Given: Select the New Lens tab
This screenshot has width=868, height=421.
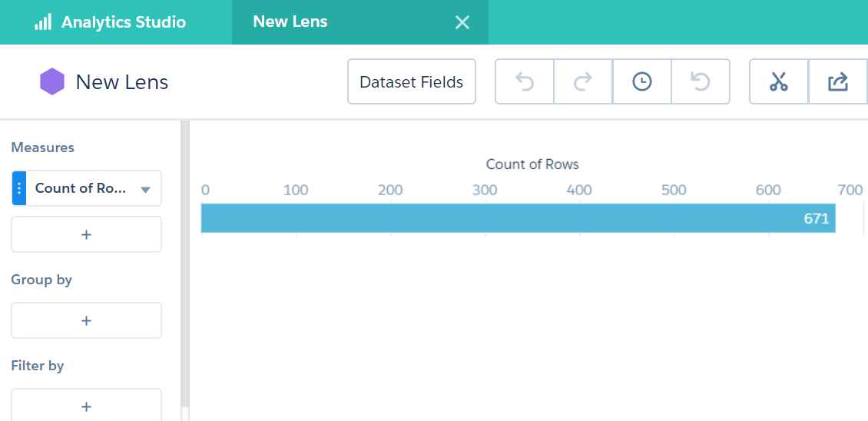Looking at the screenshot, I should pos(290,22).
